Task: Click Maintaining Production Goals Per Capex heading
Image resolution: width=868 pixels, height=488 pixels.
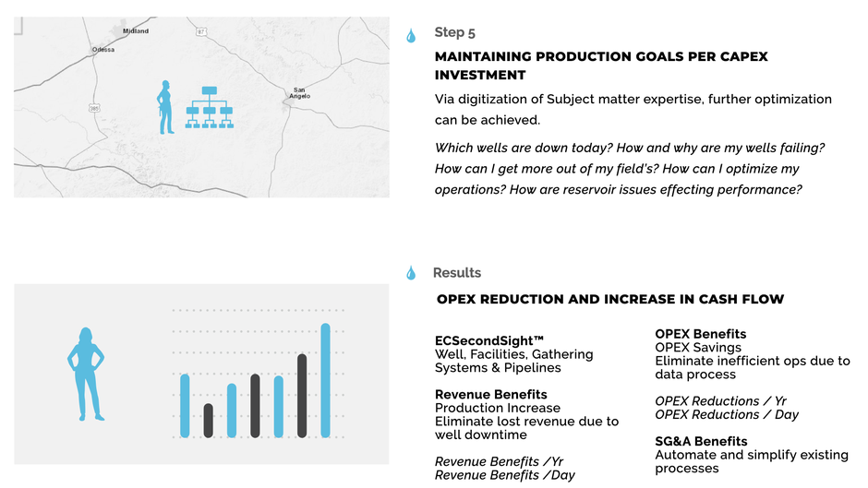Action: (x=601, y=65)
